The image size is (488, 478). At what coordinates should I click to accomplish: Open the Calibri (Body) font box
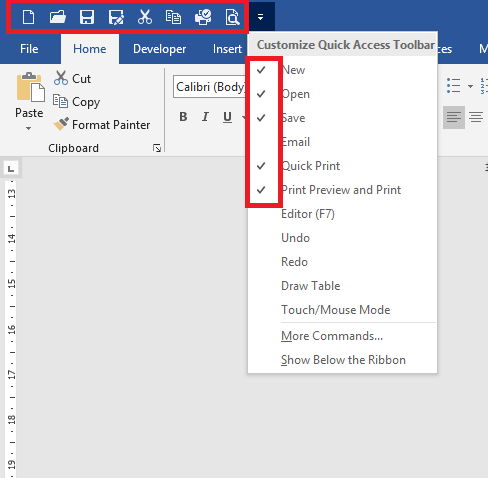coord(209,87)
